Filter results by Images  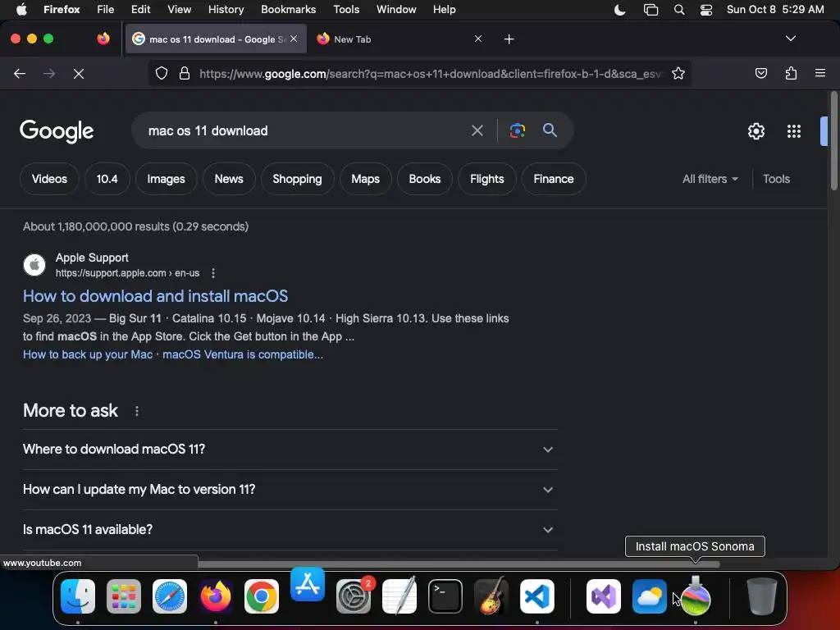click(x=166, y=179)
